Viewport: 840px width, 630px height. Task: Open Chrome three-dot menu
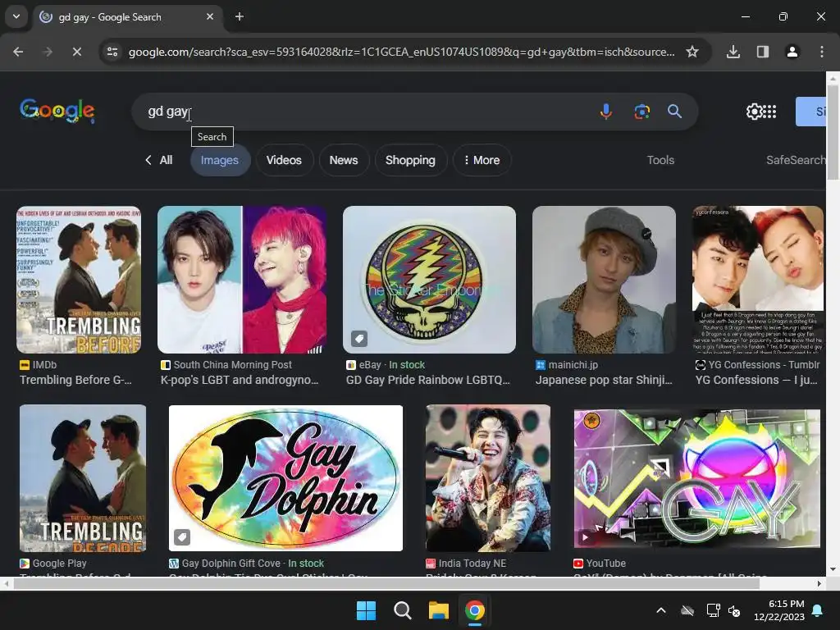coord(822,52)
